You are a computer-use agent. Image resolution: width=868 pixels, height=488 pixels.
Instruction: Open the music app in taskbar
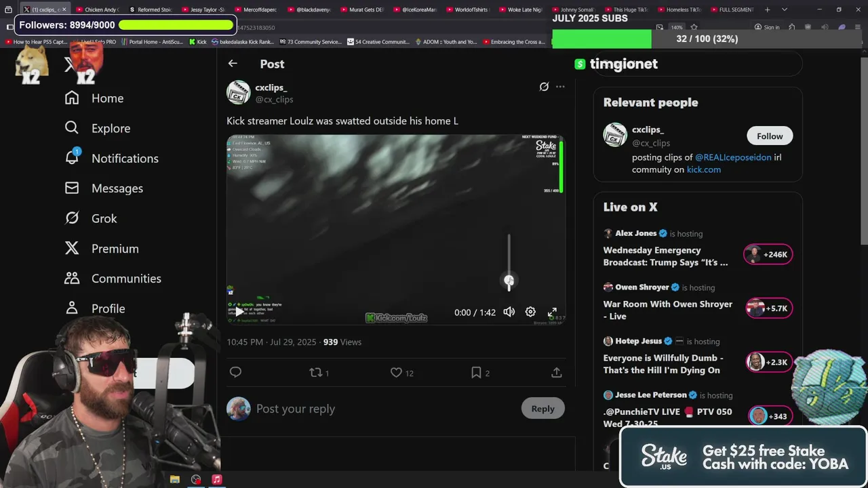click(x=216, y=479)
